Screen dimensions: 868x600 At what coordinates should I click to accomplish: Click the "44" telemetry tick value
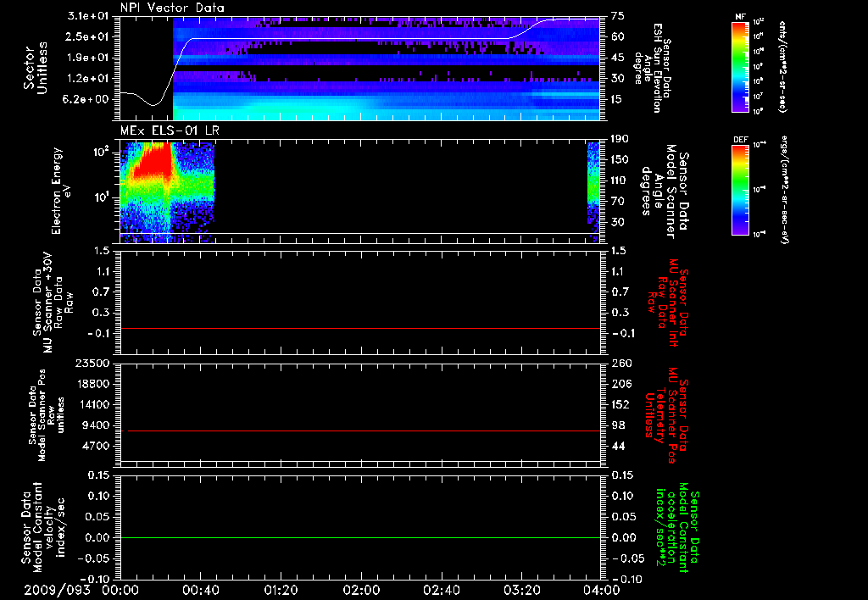pos(618,446)
